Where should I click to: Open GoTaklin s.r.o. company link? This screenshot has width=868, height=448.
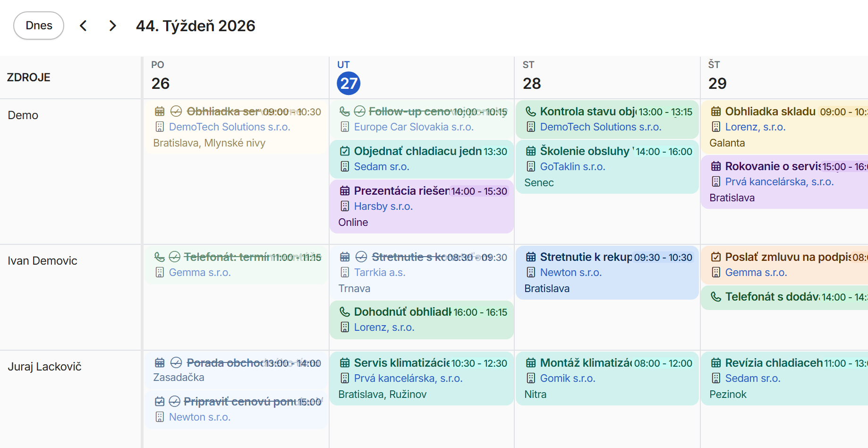(x=572, y=167)
